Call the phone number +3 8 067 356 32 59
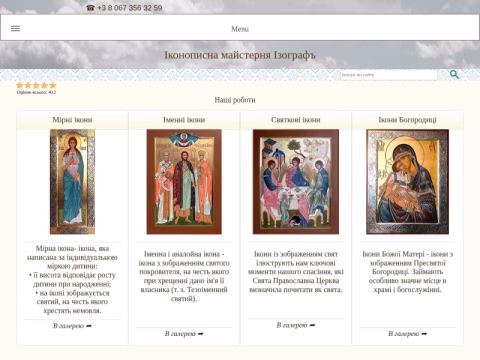480x360 pixels. pyautogui.click(x=124, y=8)
